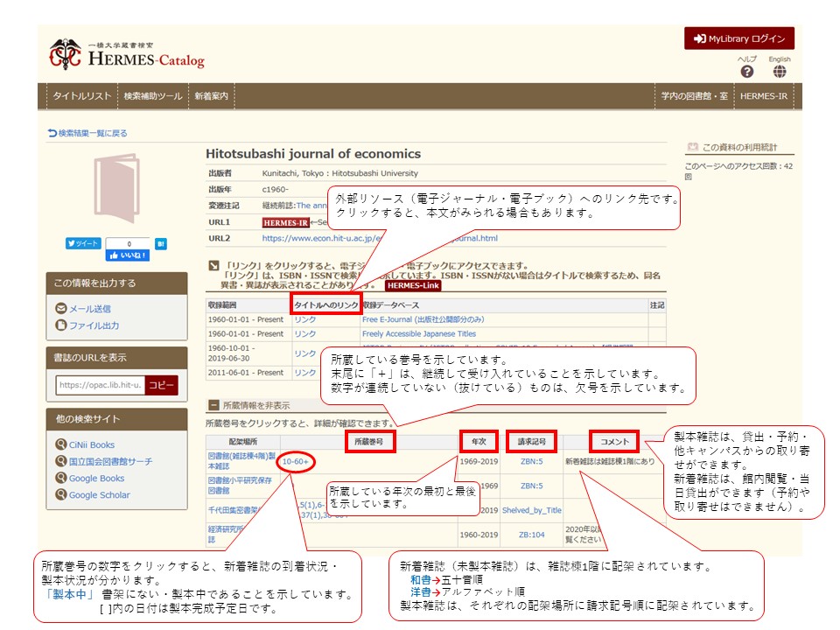Click the 1960-2019 year range cell
Image resolution: width=840 pixels, height=630 pixels.
479,535
